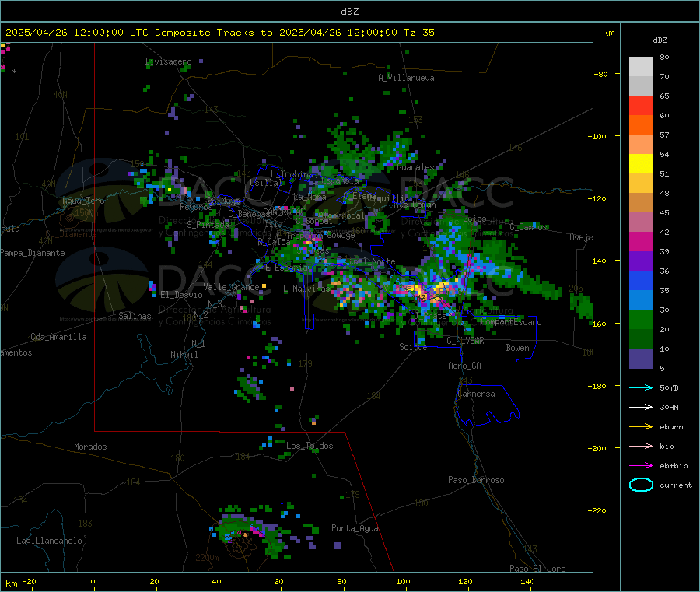The image size is (700, 592).
Task: Click the L_Malvinas map label
Action: point(306,289)
